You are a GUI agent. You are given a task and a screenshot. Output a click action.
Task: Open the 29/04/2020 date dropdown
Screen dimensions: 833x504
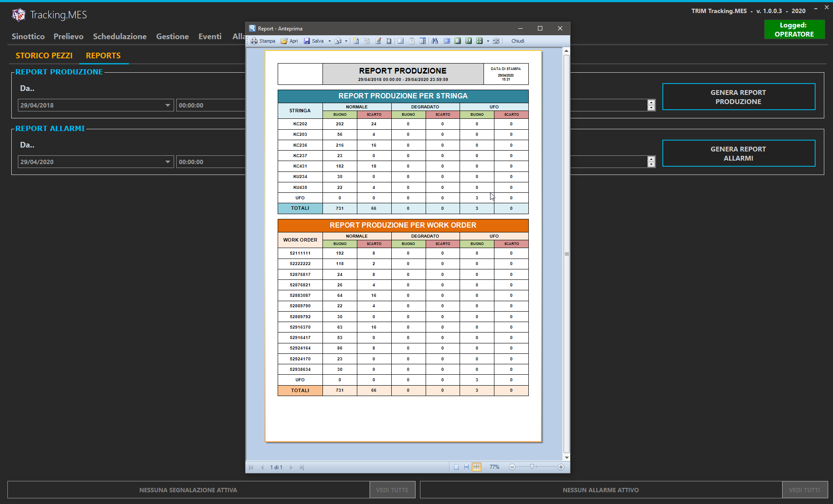tap(168, 162)
